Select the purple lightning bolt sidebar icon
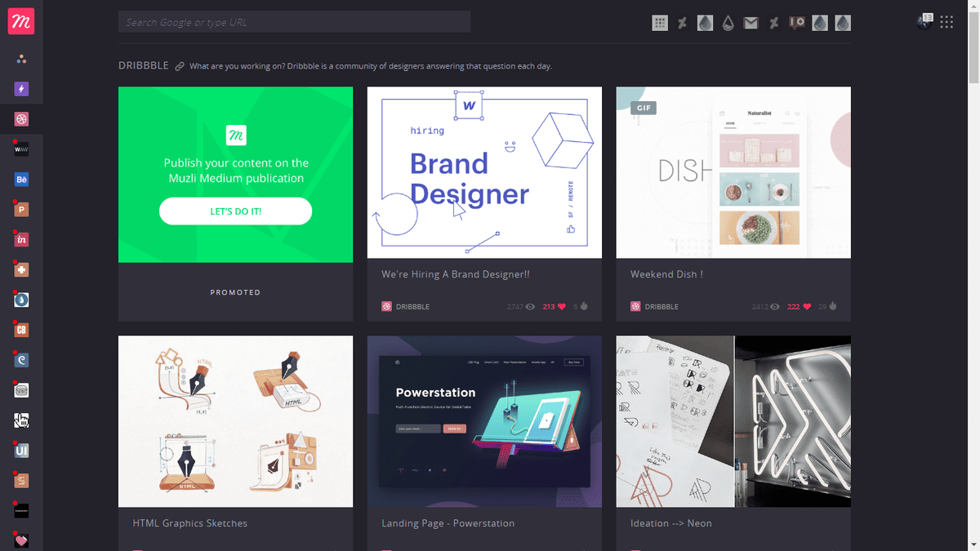 click(21, 89)
